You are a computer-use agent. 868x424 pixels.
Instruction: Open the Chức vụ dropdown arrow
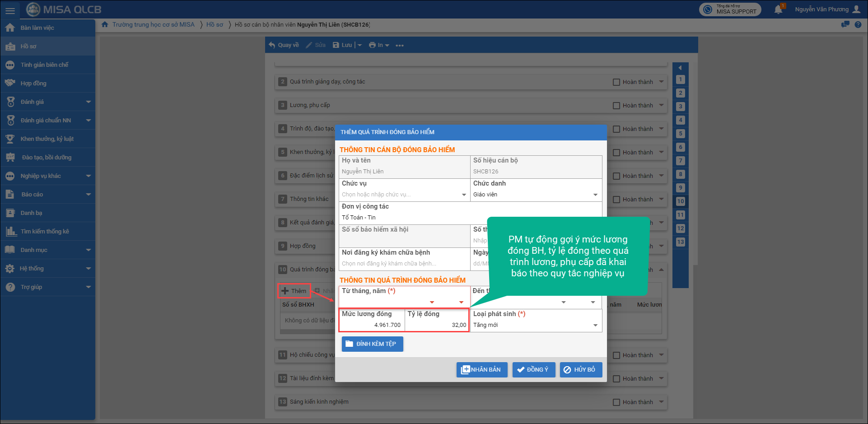(x=464, y=195)
